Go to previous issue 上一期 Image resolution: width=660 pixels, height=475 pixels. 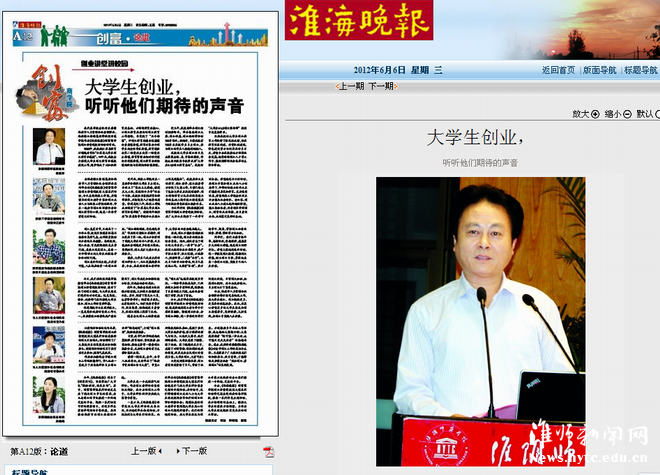(351, 86)
